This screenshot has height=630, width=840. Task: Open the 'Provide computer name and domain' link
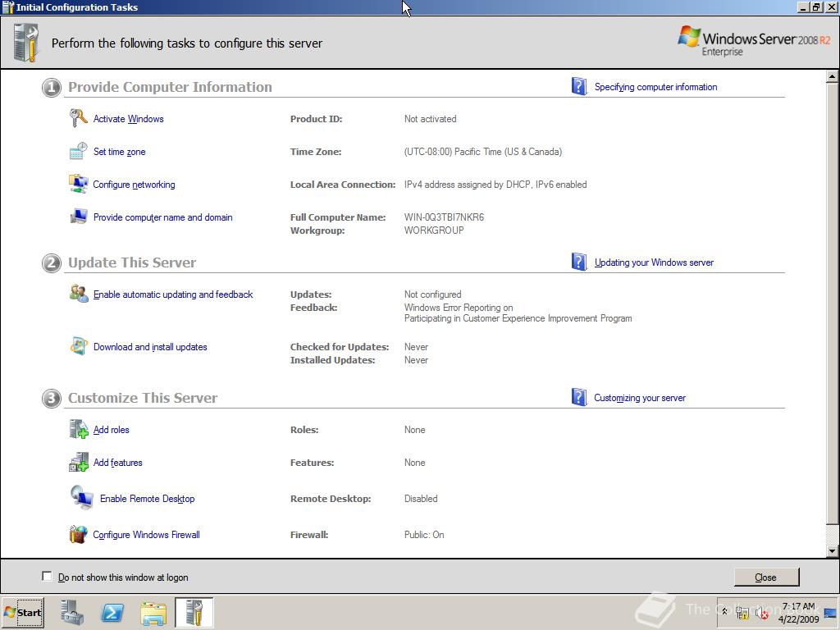click(x=162, y=217)
